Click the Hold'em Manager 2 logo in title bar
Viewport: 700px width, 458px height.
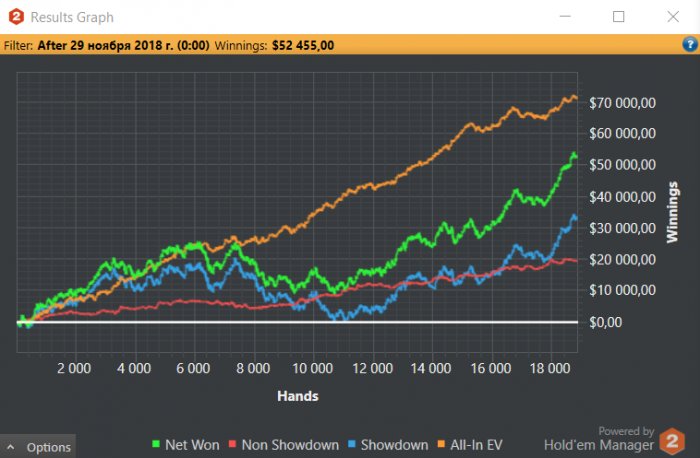point(16,17)
